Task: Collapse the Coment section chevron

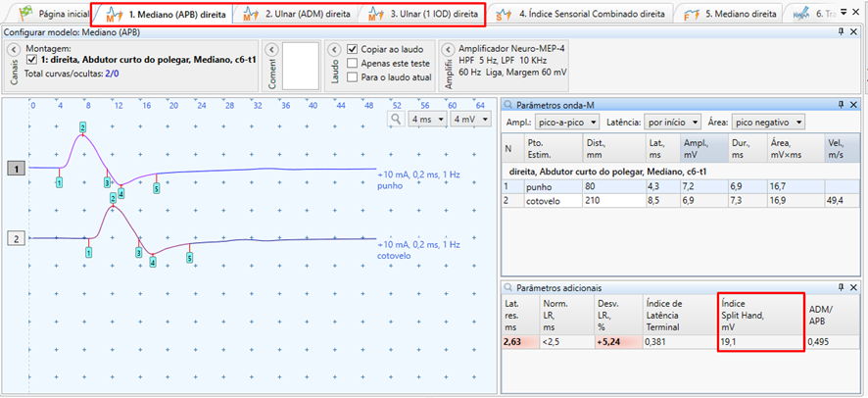Action: (x=271, y=49)
